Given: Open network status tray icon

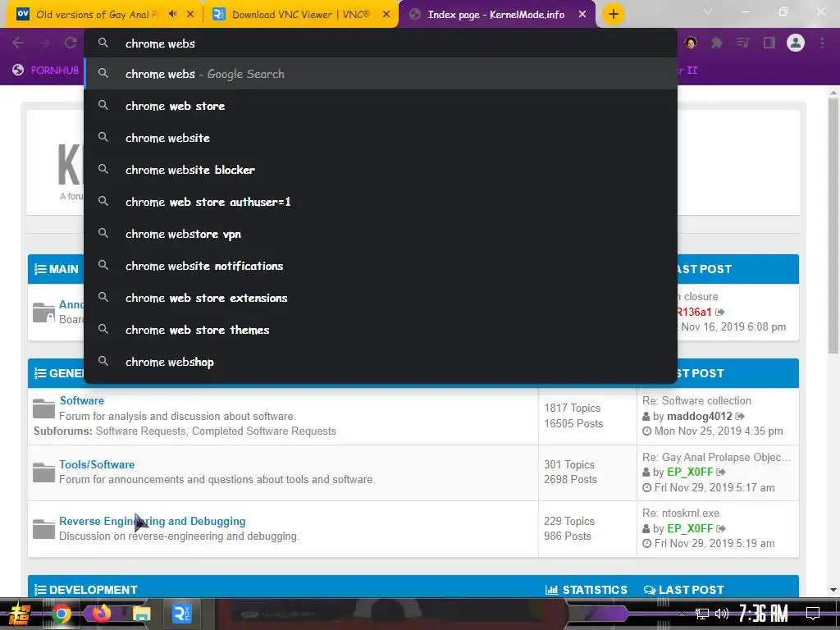Looking at the screenshot, I should (702, 614).
